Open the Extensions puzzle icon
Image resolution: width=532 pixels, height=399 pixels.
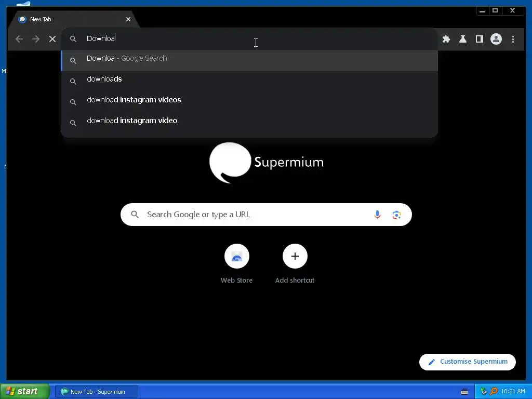coord(446,39)
